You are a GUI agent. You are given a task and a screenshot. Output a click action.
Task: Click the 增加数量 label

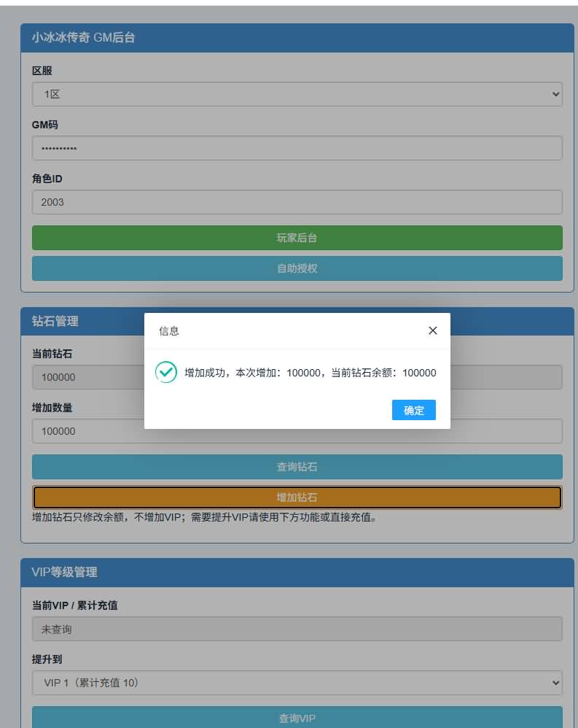(x=52, y=408)
